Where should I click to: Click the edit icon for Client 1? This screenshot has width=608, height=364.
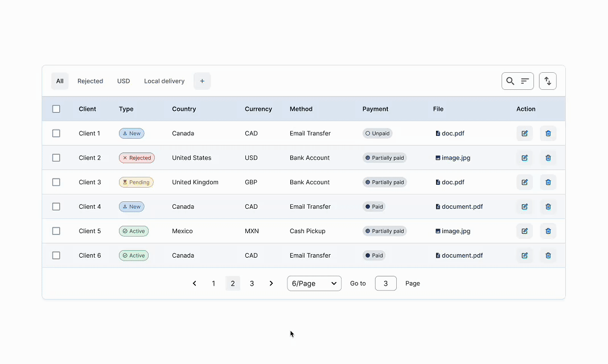point(524,134)
